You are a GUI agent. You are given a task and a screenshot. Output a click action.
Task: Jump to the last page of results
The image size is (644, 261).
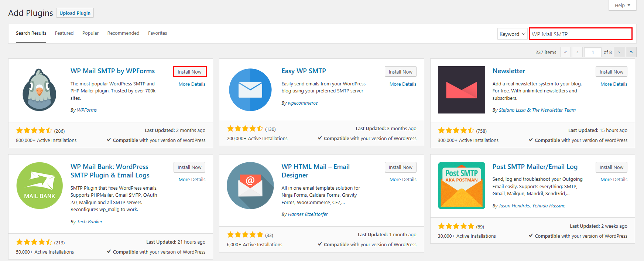click(631, 52)
